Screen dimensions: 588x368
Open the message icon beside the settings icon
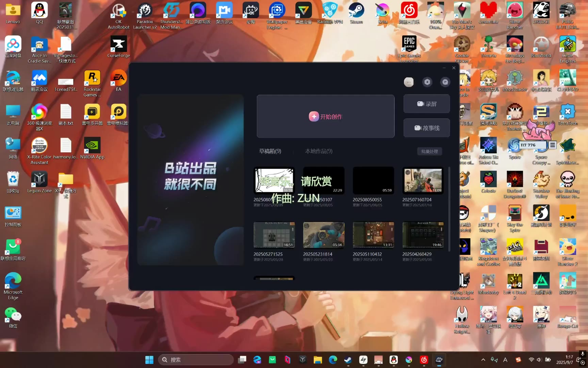click(x=445, y=82)
